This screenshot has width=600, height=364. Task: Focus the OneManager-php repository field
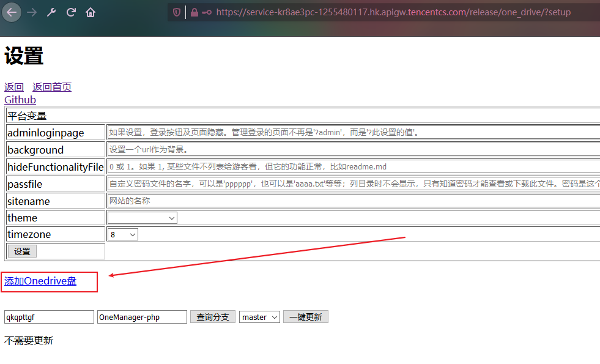pyautogui.click(x=142, y=317)
